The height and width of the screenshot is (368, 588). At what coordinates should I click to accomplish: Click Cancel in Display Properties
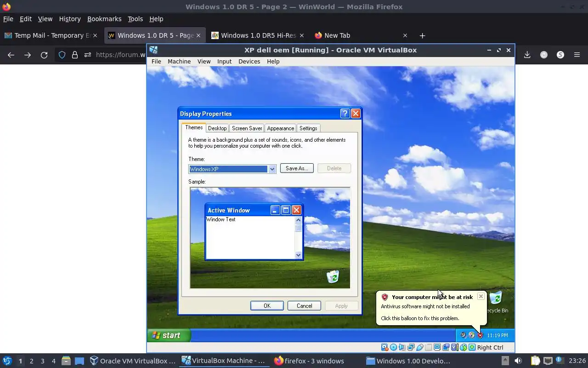304,305
